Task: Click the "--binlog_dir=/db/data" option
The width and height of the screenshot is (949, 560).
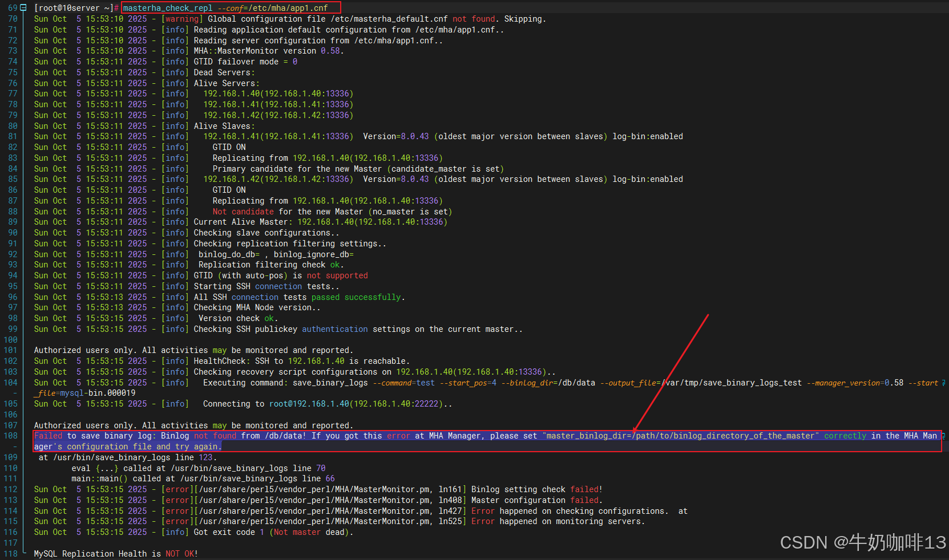Action: tap(548, 383)
